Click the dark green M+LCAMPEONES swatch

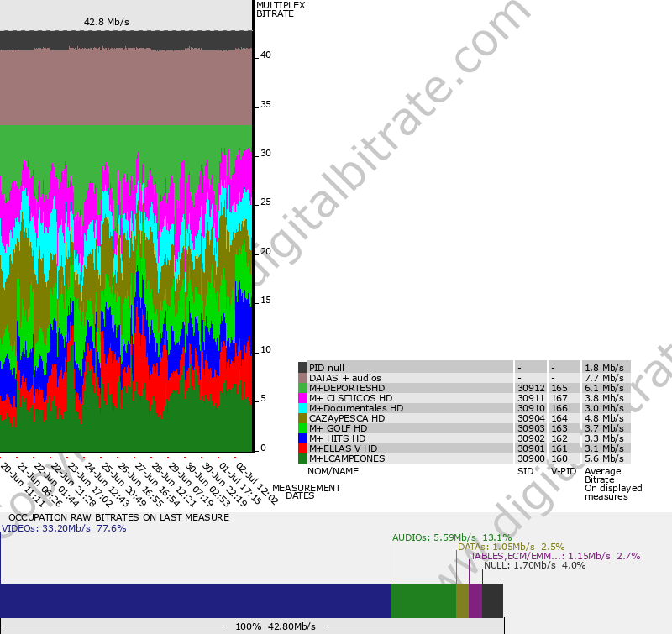[x=302, y=458]
